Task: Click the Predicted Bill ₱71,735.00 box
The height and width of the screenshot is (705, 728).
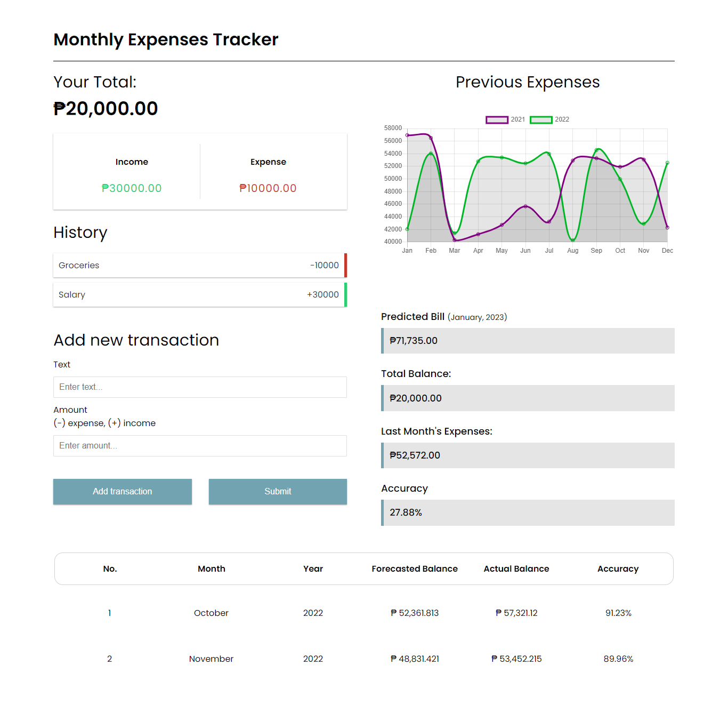Action: (528, 341)
